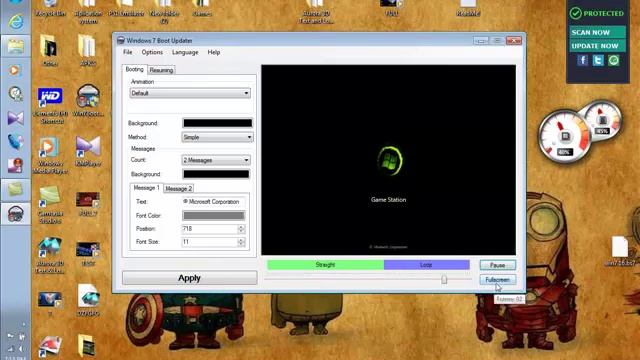Open the File menu

click(x=128, y=52)
